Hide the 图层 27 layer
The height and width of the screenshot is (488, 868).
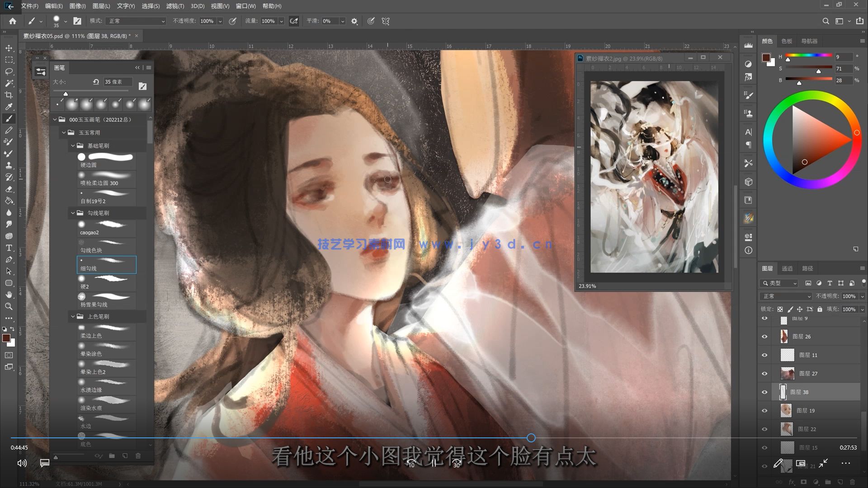pos(764,373)
